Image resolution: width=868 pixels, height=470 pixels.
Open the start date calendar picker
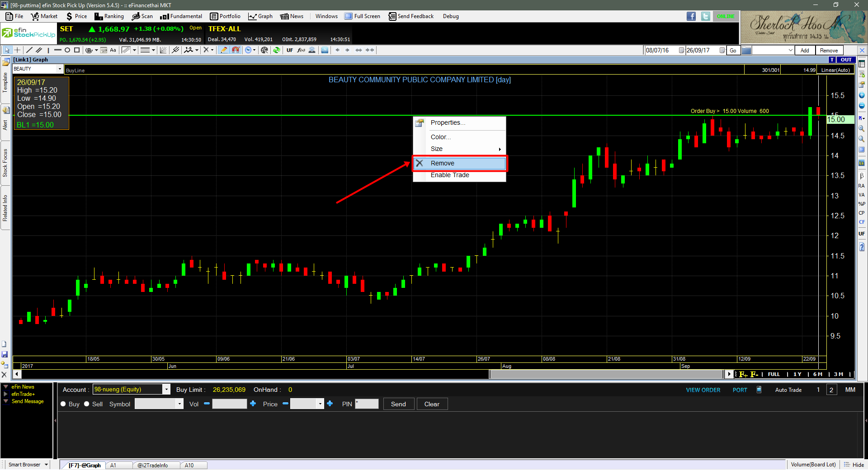pos(681,50)
